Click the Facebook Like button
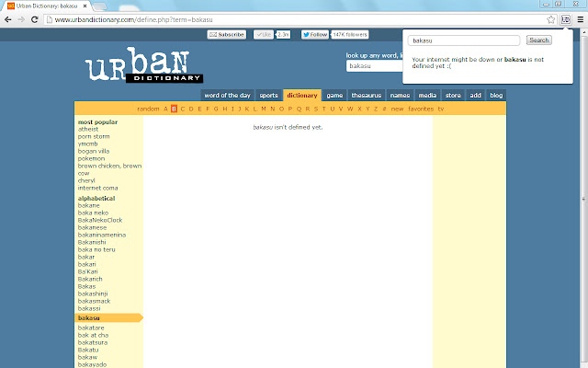Screen dimensions: 588x368 coord(264,35)
